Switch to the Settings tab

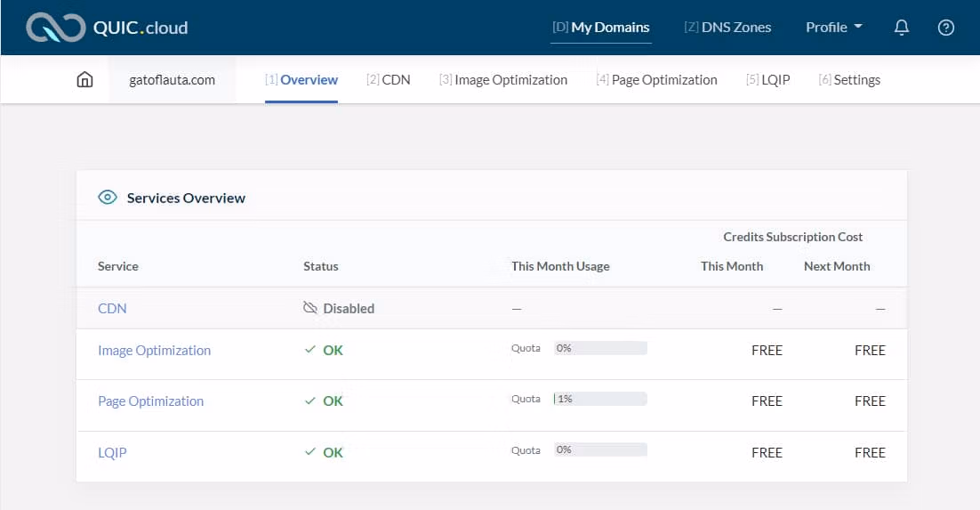tap(849, 80)
